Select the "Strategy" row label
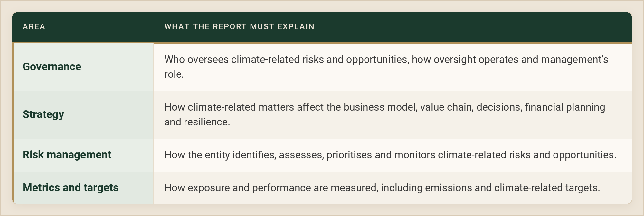Screen dimensions: 644x216 tap(43, 114)
